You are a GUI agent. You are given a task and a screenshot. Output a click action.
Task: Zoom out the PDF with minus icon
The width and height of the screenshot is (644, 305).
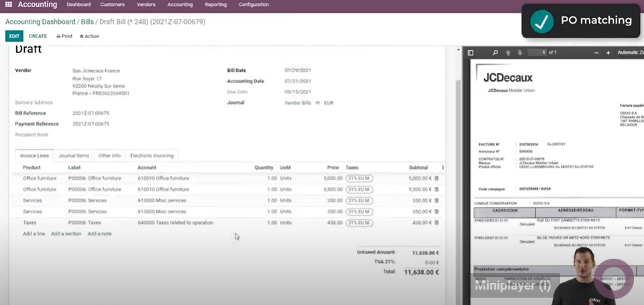(596, 52)
